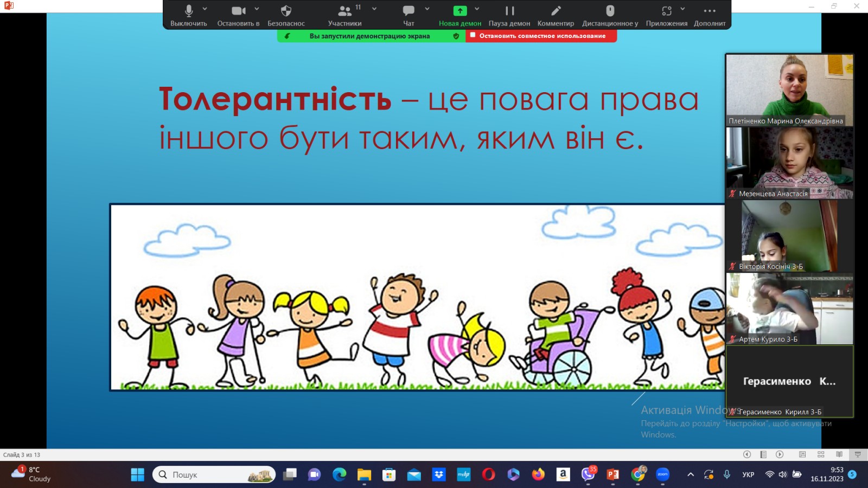Open the Участники participants panel
Image resolution: width=868 pixels, height=488 pixels.
click(344, 15)
